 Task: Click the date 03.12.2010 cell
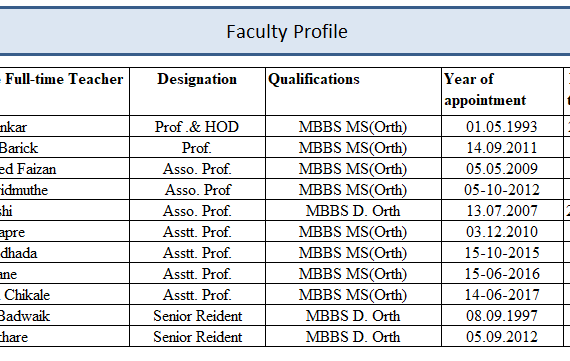tap(502, 232)
